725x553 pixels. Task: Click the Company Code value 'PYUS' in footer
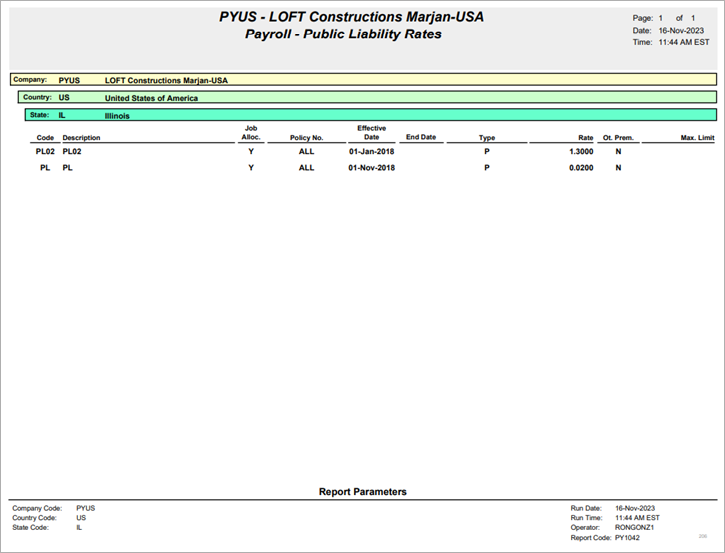point(86,508)
